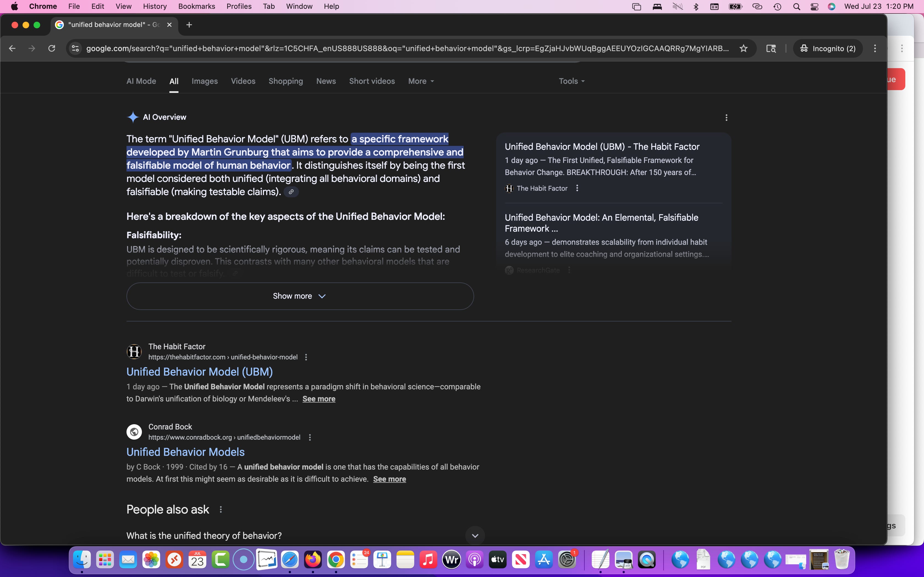Bookmark this page with the star icon
Screen dimensions: 924x577
pyautogui.click(x=743, y=48)
